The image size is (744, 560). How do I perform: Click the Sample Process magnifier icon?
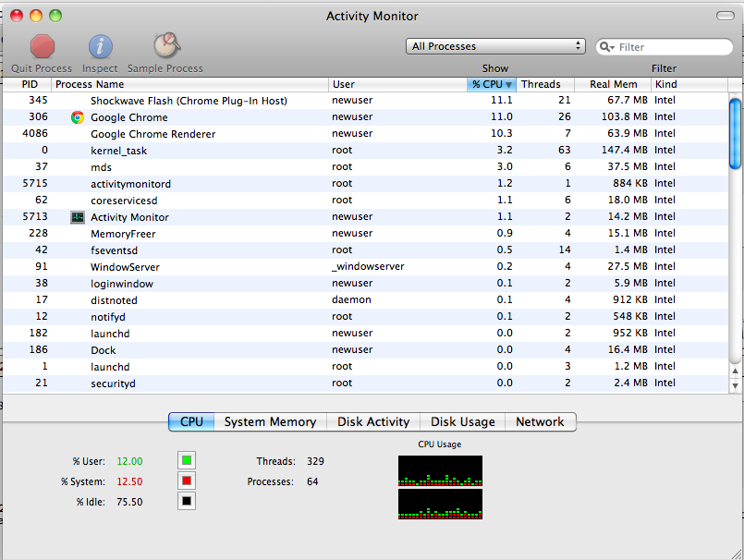166,45
